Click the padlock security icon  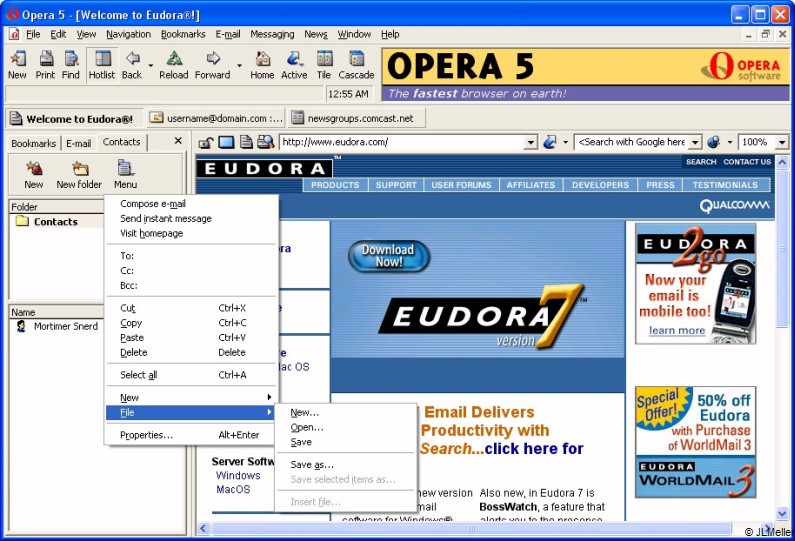(205, 142)
